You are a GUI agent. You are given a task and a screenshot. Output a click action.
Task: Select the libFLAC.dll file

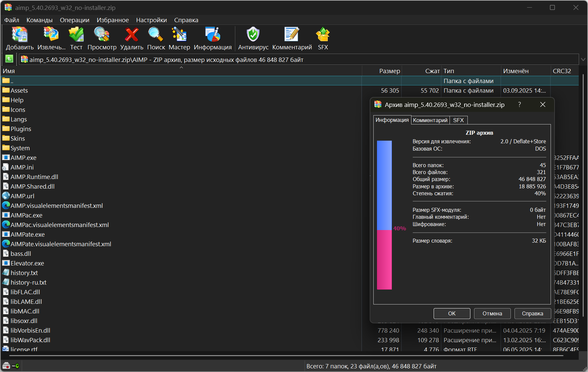(x=25, y=292)
